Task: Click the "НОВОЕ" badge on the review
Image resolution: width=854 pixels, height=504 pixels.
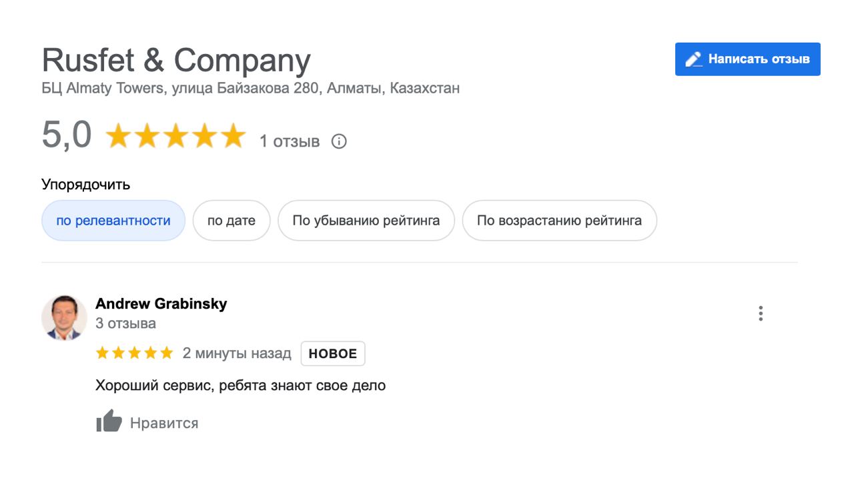Action: coord(332,354)
